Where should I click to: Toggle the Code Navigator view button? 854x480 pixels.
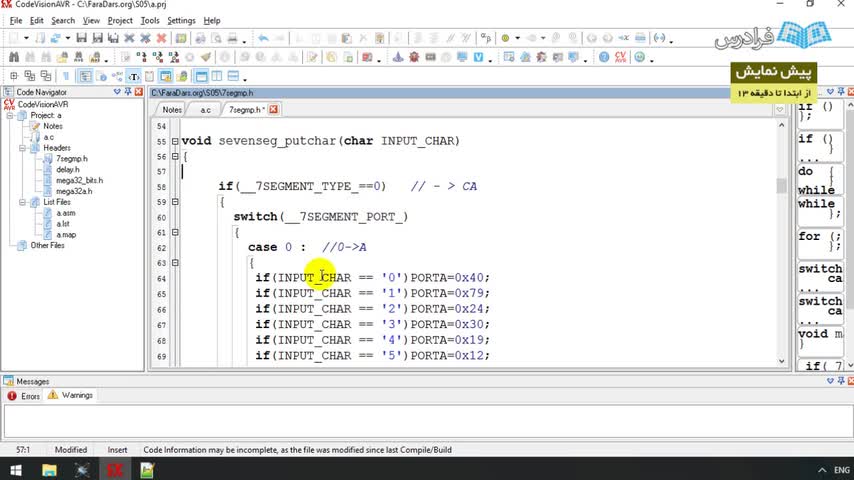pyautogui.click(x=86, y=76)
